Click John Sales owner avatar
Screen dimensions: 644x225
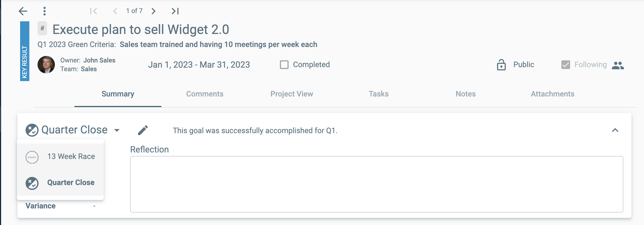pos(46,65)
